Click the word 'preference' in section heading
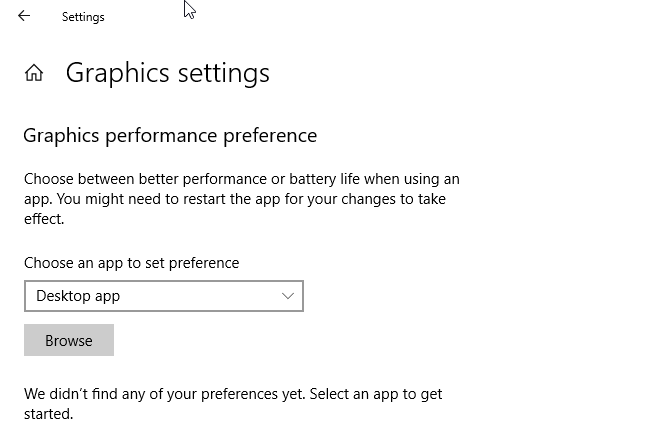Image resolution: width=652 pixels, height=442 pixels. tap(270, 135)
